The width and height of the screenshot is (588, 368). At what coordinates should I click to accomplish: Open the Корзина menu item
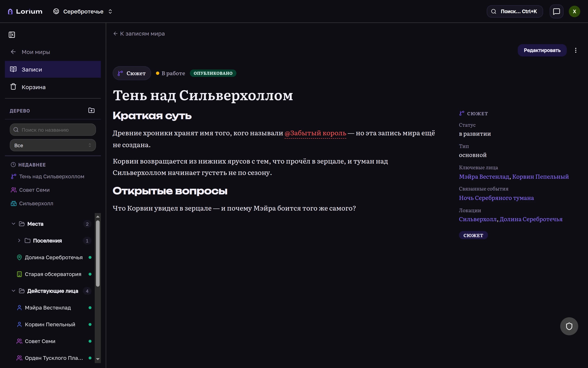click(53, 87)
